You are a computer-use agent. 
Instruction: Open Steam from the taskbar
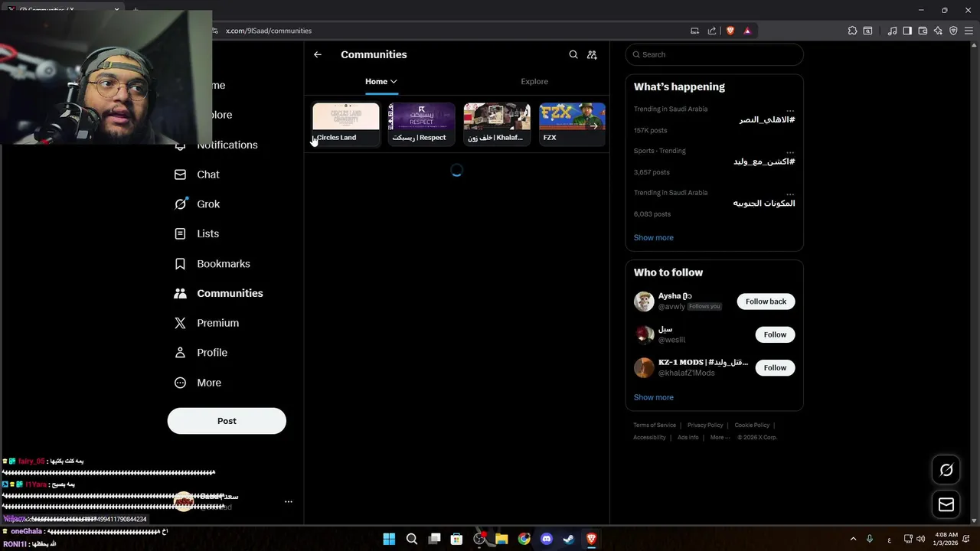point(569,539)
